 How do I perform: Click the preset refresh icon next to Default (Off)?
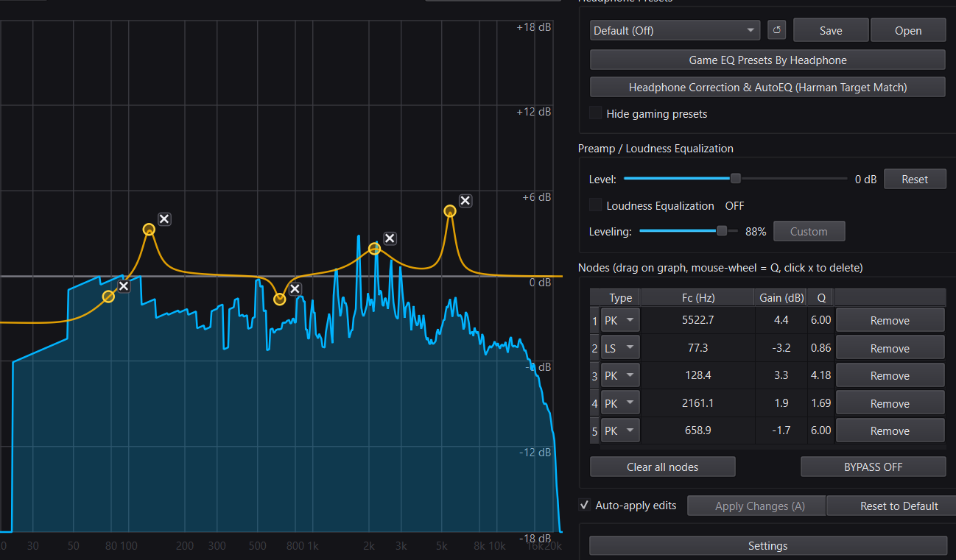tap(776, 30)
